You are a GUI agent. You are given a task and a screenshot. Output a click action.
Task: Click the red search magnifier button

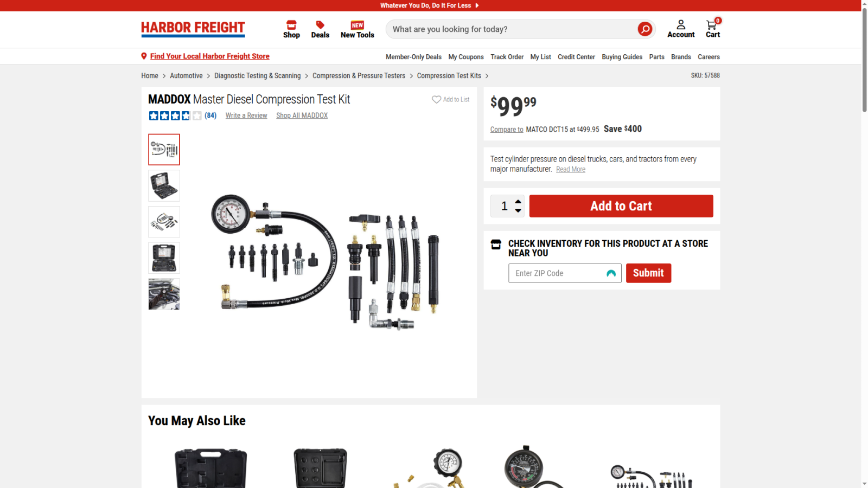644,29
